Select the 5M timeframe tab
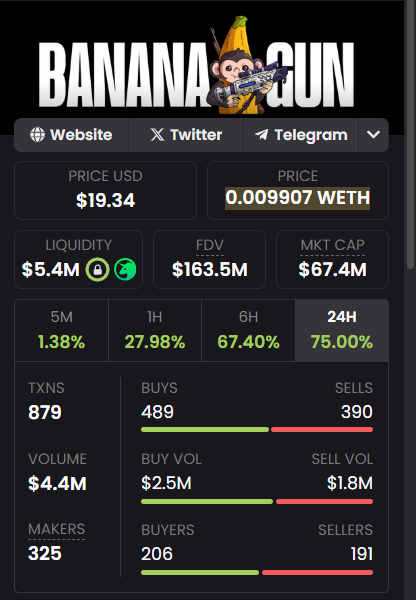The width and height of the screenshot is (416, 600). pyautogui.click(x=62, y=330)
